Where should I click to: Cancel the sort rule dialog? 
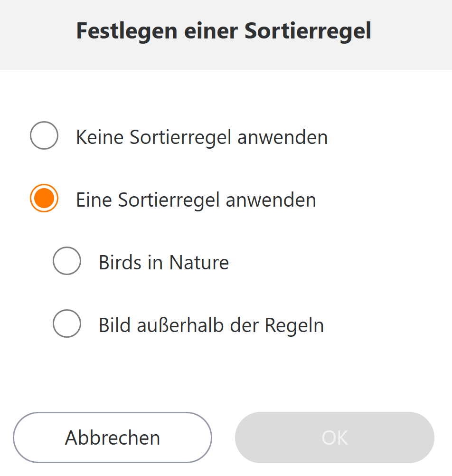click(x=113, y=438)
